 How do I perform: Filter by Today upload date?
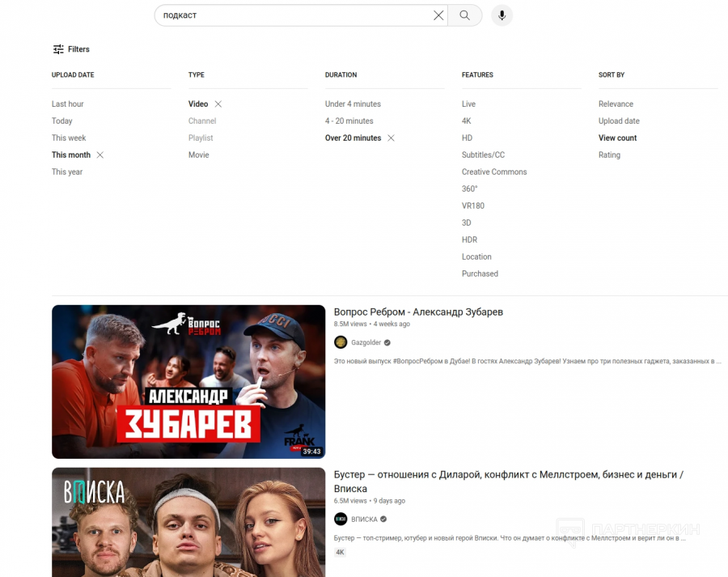coord(62,121)
